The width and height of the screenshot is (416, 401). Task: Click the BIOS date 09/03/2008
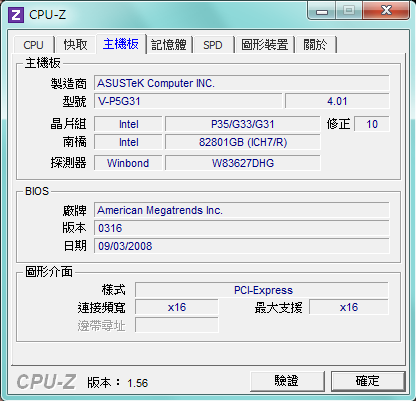pyautogui.click(x=242, y=246)
